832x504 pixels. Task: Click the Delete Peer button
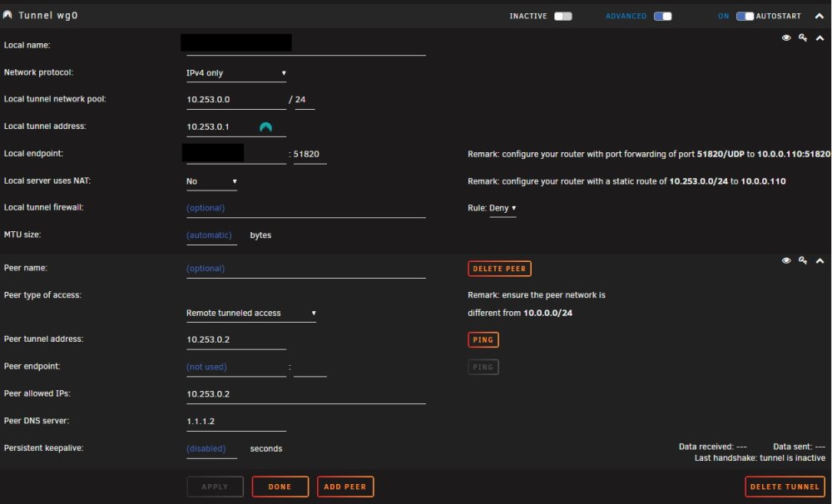pos(499,269)
